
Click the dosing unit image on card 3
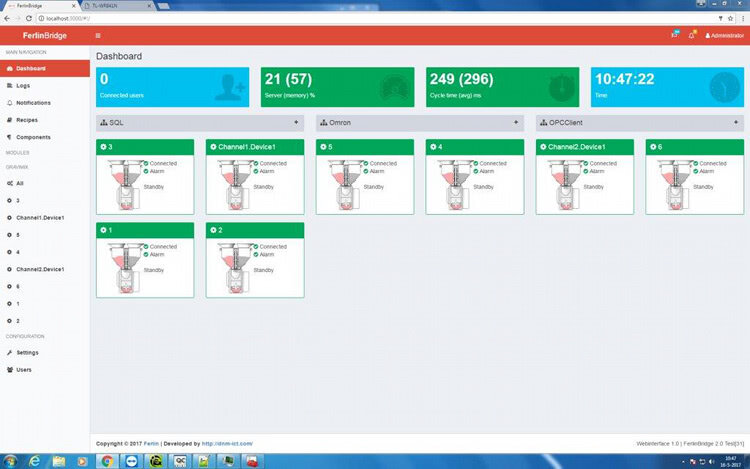pos(125,185)
